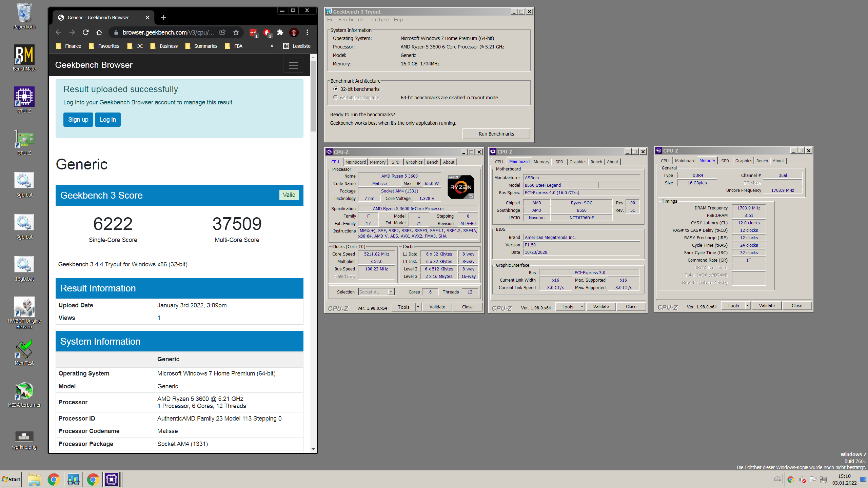Click Close in the Mainboard CPU-Z window
The image size is (868, 488).
tap(631, 306)
